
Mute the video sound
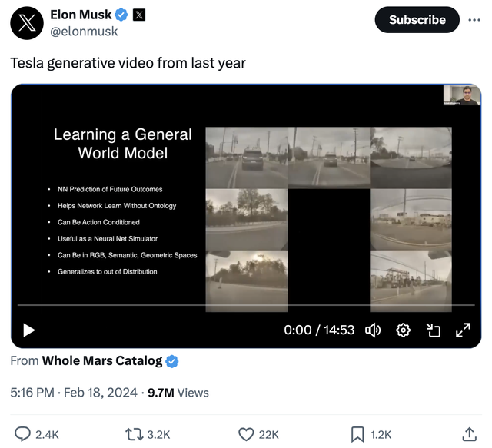pyautogui.click(x=373, y=330)
